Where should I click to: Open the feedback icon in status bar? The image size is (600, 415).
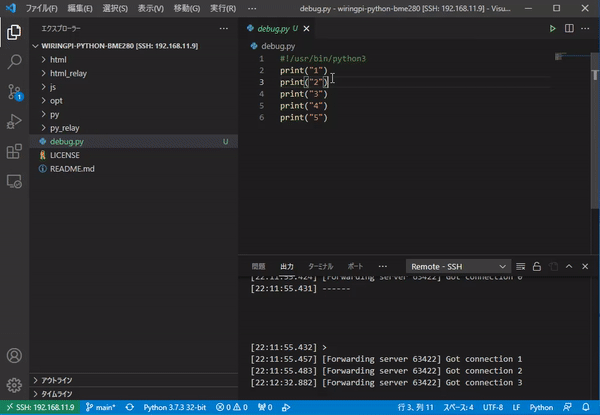point(567,407)
